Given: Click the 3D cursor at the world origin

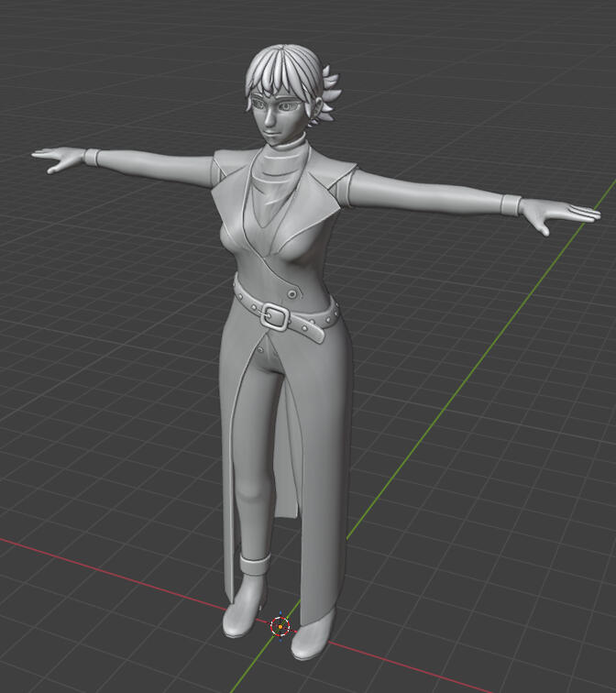Looking at the screenshot, I should [x=280, y=627].
